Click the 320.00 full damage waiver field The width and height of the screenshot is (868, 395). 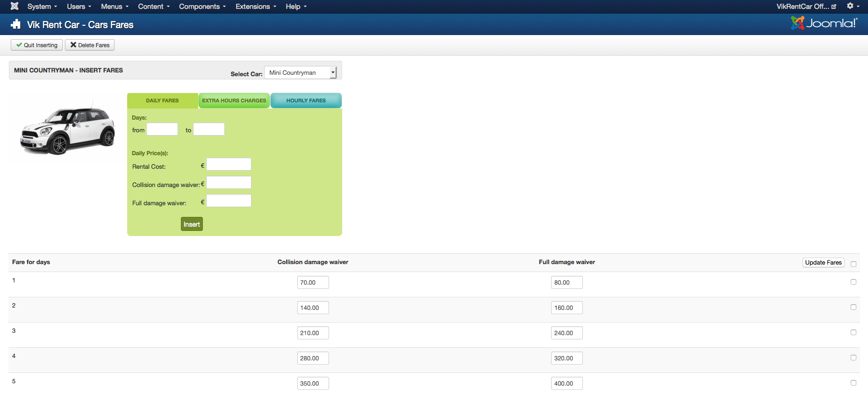click(x=567, y=358)
